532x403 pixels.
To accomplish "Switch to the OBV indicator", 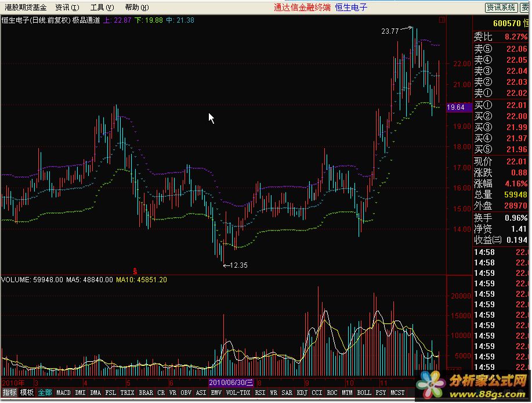I will pyautogui.click(x=186, y=393).
